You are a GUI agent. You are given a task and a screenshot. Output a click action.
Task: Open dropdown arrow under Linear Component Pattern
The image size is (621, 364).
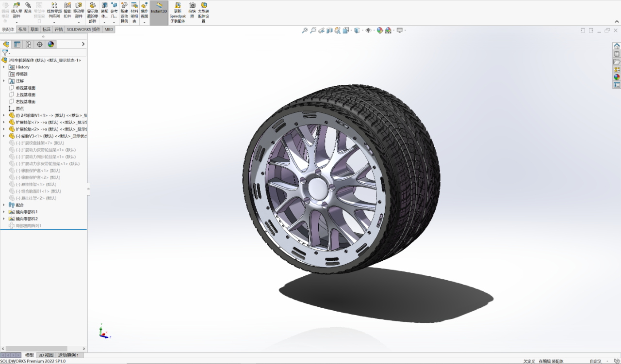(x=54, y=23)
